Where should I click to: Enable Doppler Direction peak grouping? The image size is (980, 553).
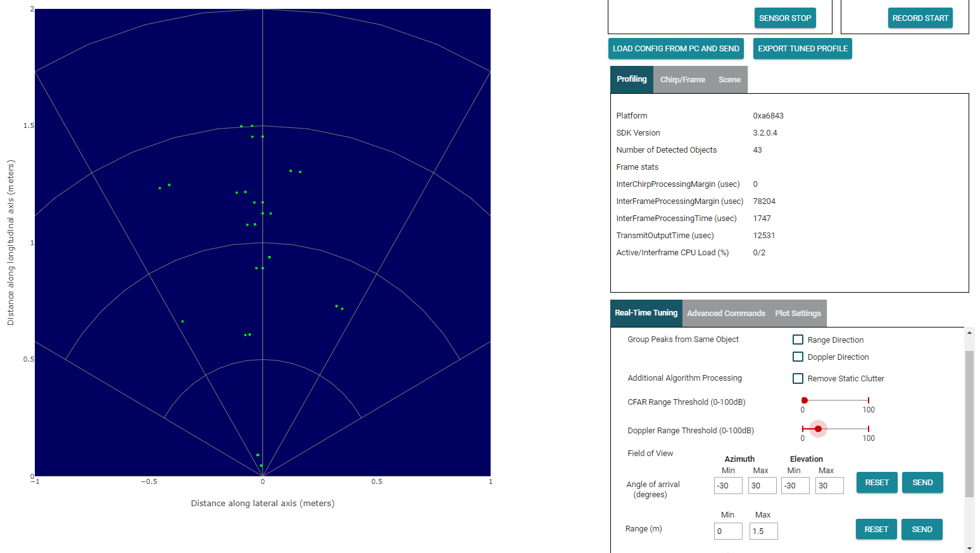pos(798,357)
